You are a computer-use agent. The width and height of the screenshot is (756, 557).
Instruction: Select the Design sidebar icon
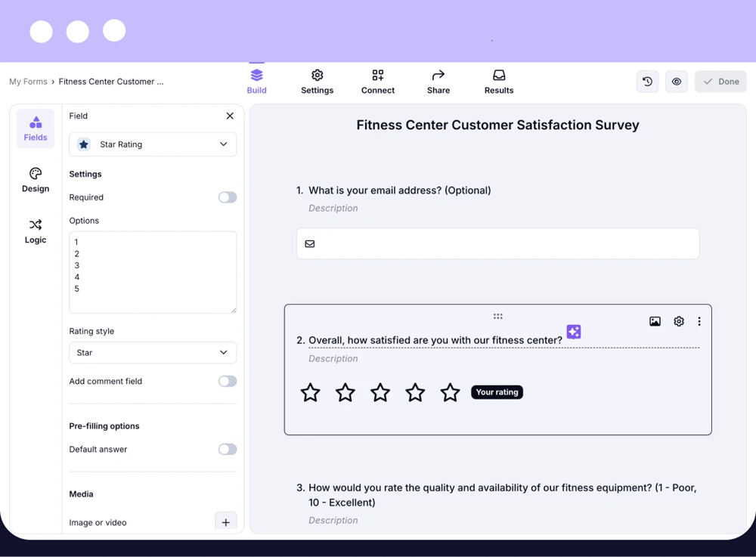click(35, 179)
